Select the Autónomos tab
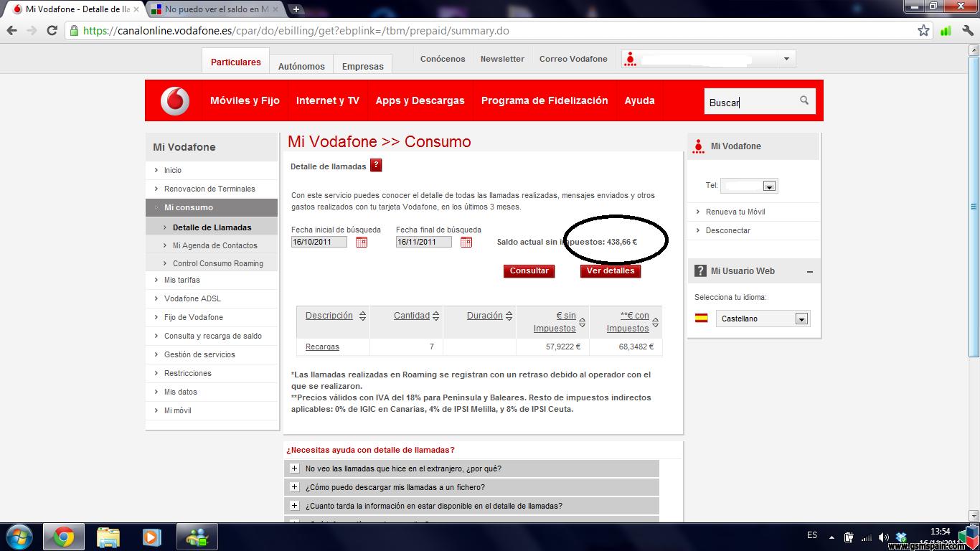Viewport: 980px width, 551px height. tap(301, 65)
